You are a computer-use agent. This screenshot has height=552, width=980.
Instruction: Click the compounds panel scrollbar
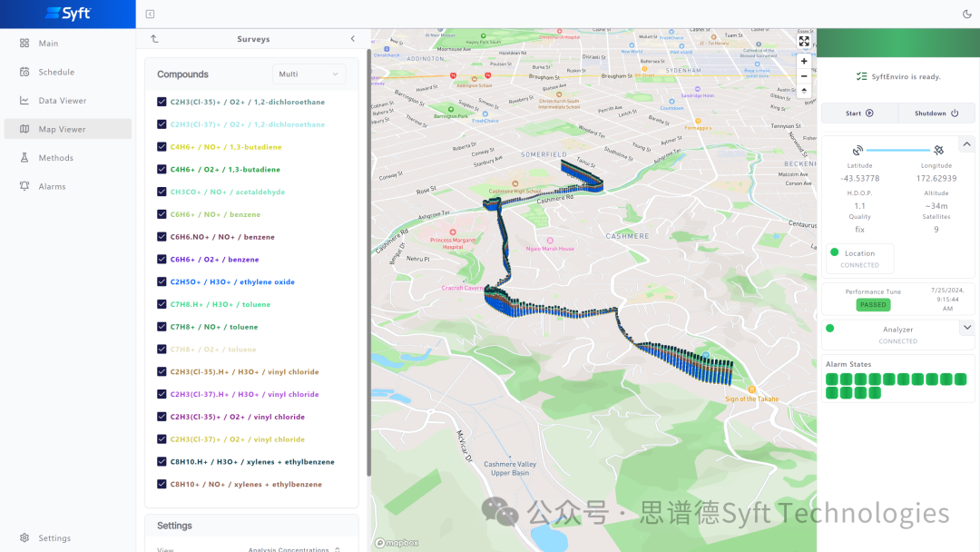[x=368, y=262]
